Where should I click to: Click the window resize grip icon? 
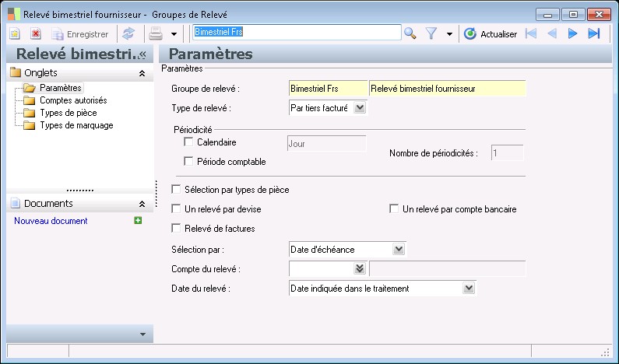click(605, 352)
